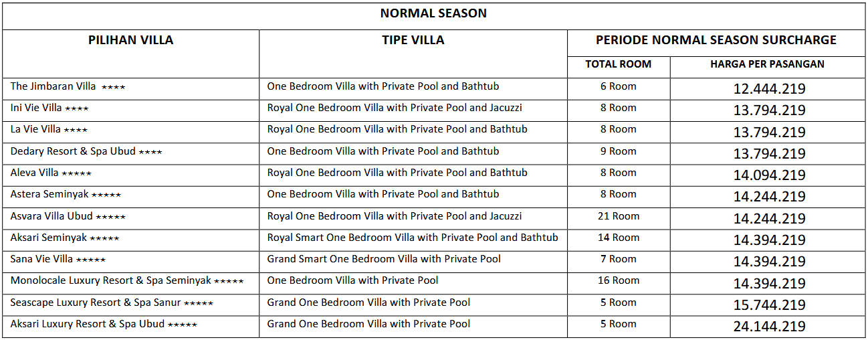Select the Grand Smart One Bedroom Villa cell
The width and height of the screenshot is (868, 340).
click(384, 259)
